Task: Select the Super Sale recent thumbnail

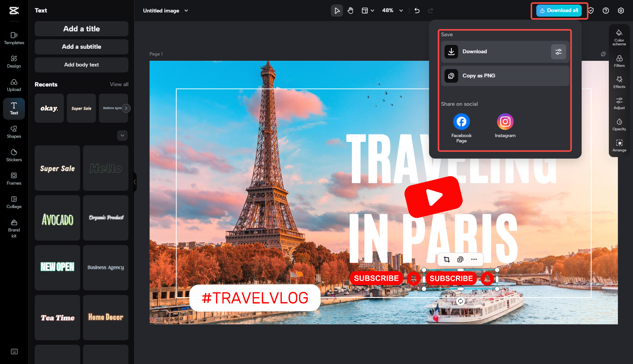Action: click(x=81, y=108)
